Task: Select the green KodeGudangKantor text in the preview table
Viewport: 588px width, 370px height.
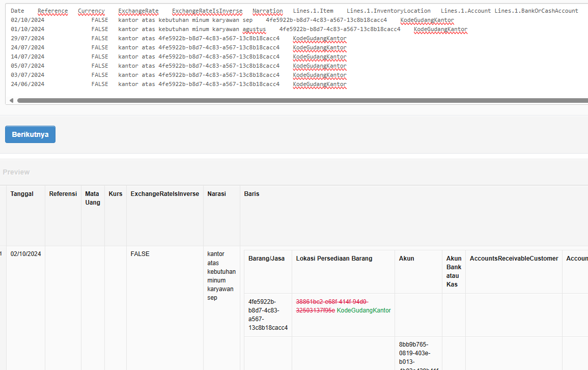Action: (x=363, y=309)
